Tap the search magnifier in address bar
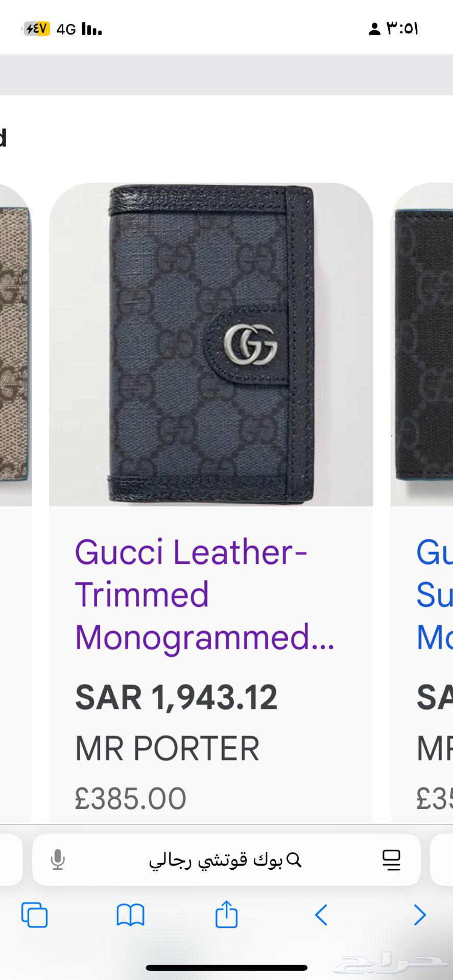This screenshot has width=453, height=980. 294,861
